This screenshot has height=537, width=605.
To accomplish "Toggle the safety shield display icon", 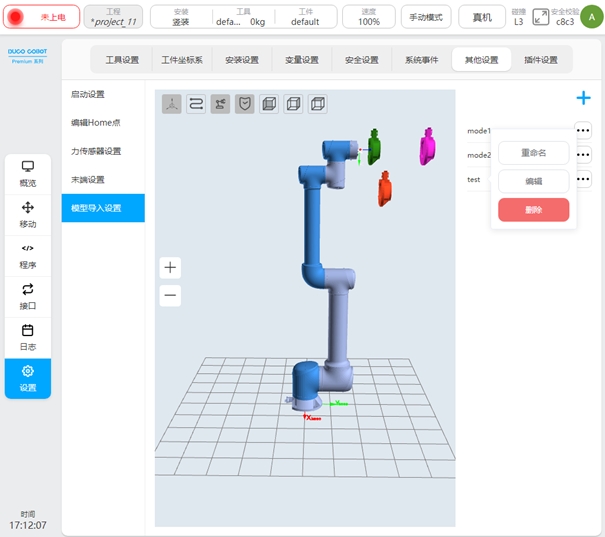I will tap(244, 104).
